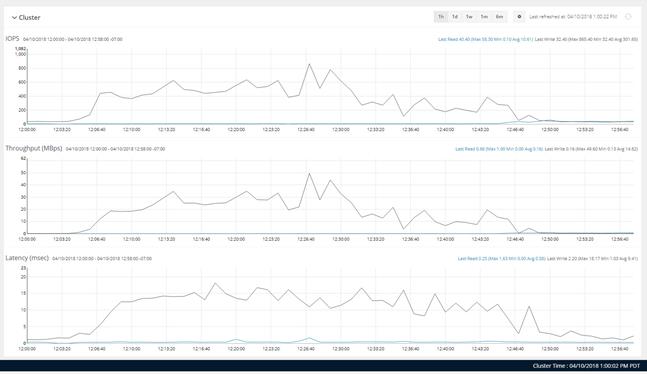Click the refresh icon beside Last refreshed
This screenshot has width=647, height=374.
(x=628, y=17)
